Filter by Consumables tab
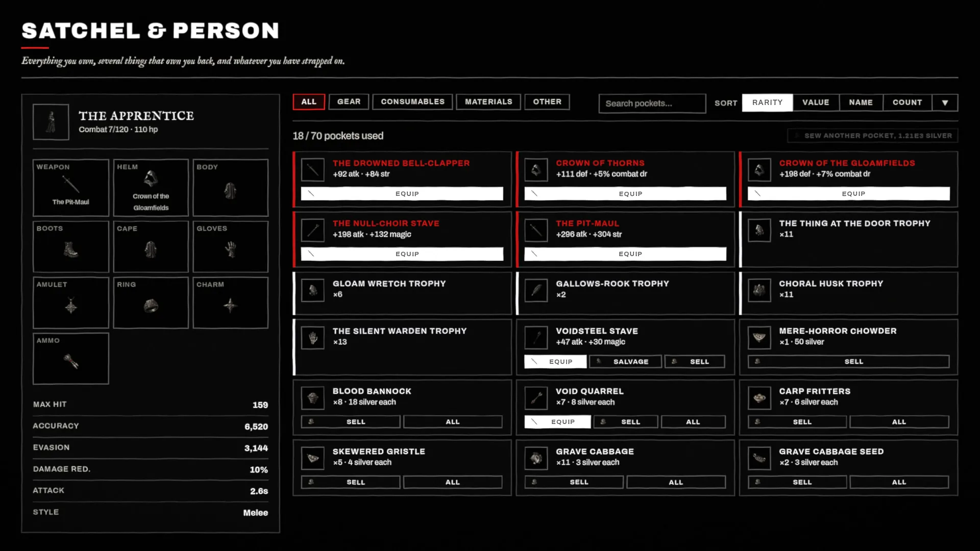The width and height of the screenshot is (980, 551). click(x=412, y=102)
